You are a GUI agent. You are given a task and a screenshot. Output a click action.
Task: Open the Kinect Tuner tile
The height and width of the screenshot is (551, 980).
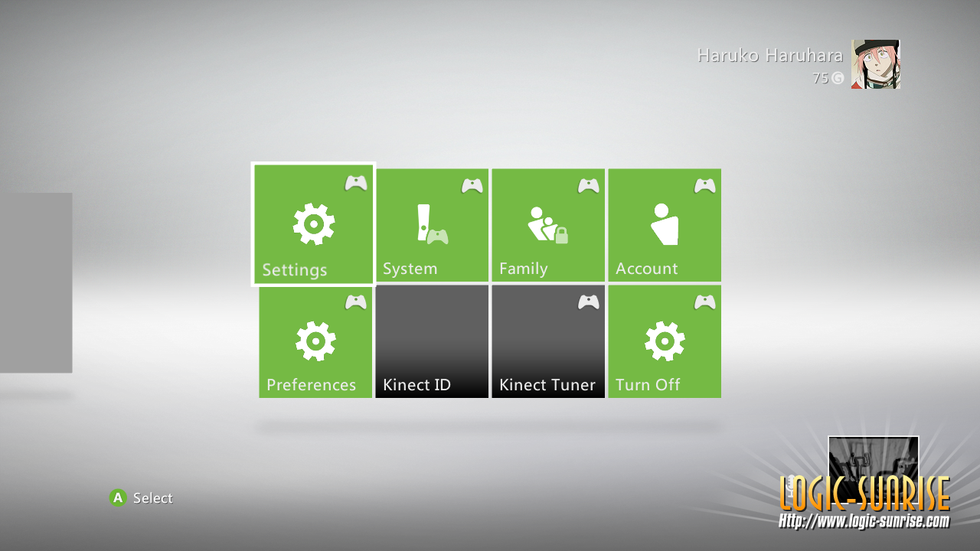(x=548, y=341)
